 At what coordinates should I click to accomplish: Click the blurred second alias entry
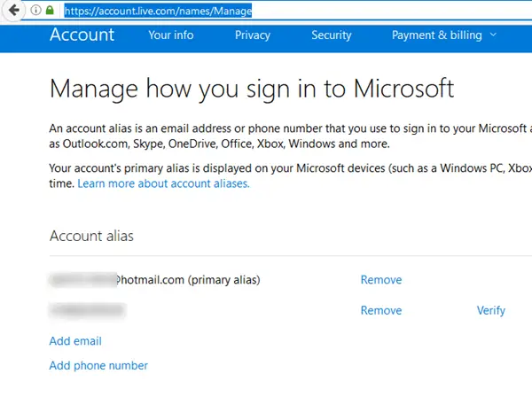pyautogui.click(x=87, y=310)
